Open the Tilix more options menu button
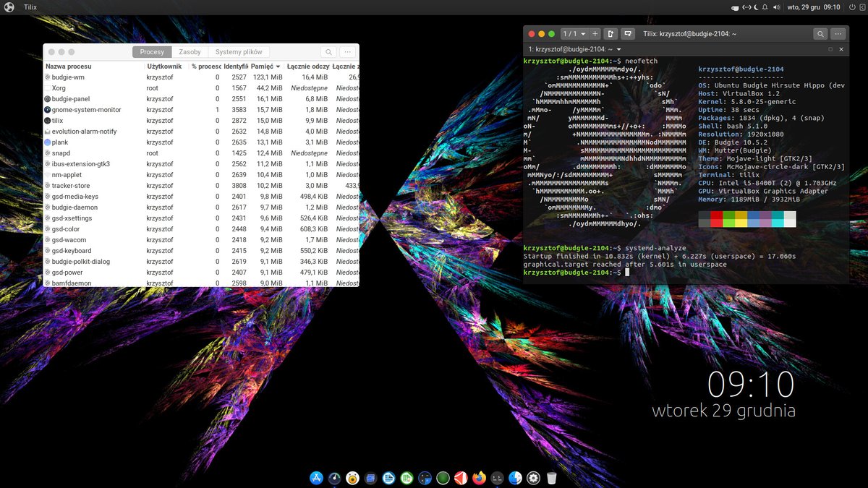 point(839,34)
